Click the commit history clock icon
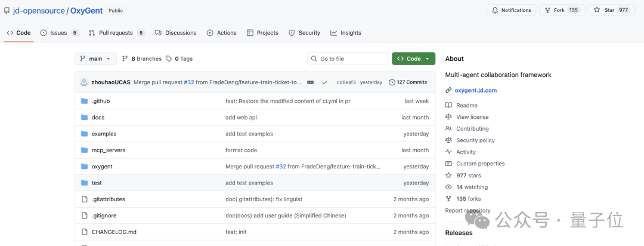This screenshot has width=644, height=246. [392, 82]
